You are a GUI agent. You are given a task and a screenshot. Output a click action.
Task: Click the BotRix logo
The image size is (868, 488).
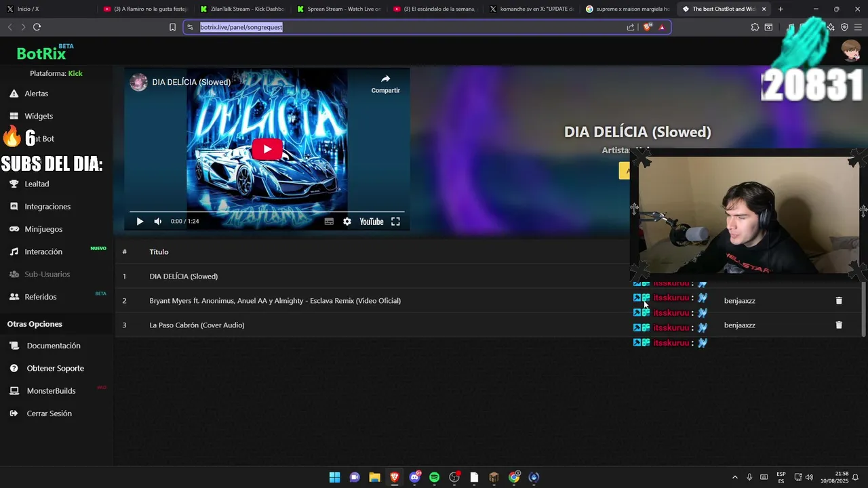tap(41, 54)
